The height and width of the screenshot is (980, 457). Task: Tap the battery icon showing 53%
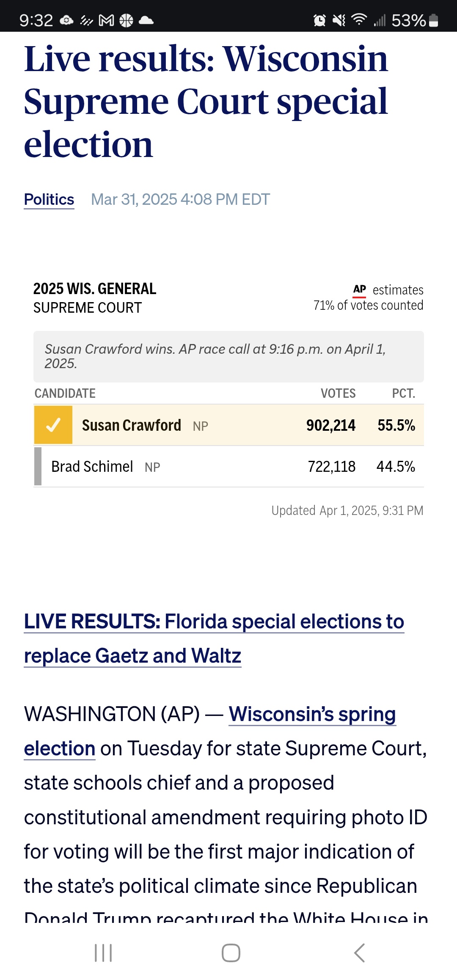click(x=433, y=20)
